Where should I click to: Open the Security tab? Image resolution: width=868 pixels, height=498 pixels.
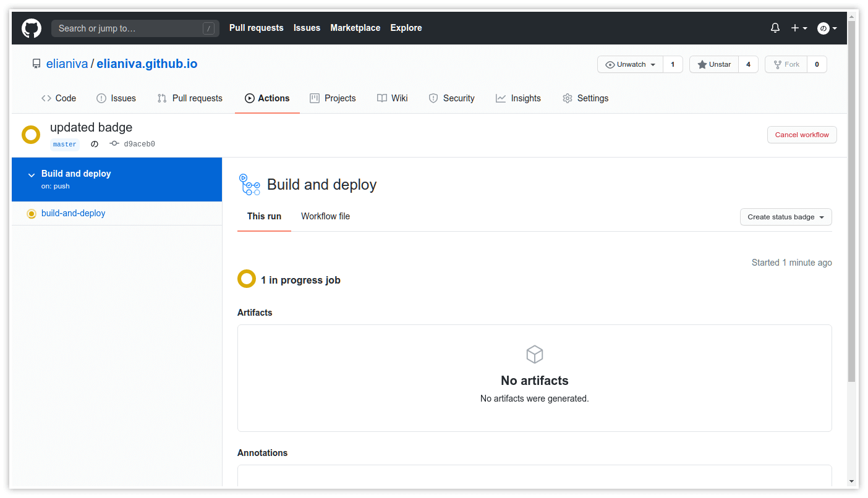[x=451, y=98]
